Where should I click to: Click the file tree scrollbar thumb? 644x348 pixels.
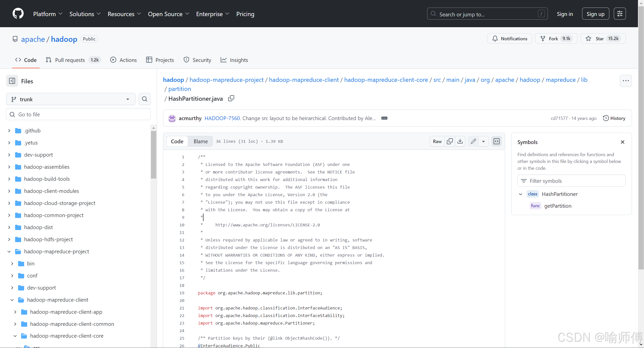point(153,155)
